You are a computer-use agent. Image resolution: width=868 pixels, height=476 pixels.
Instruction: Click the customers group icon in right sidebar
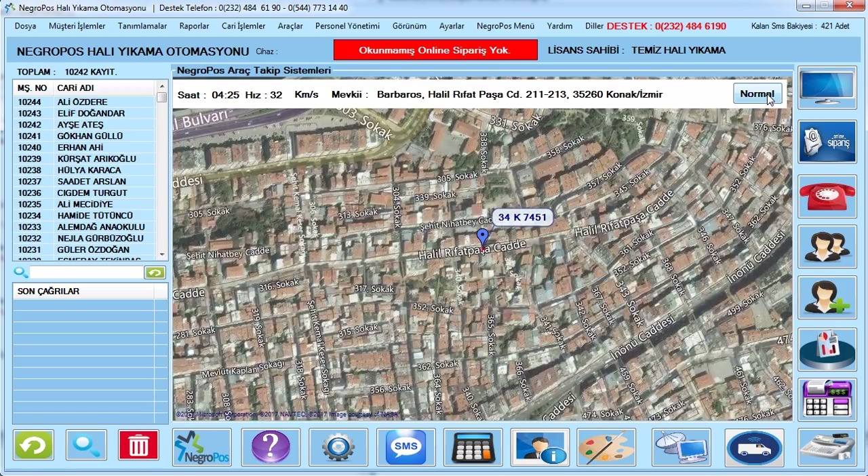tap(827, 247)
